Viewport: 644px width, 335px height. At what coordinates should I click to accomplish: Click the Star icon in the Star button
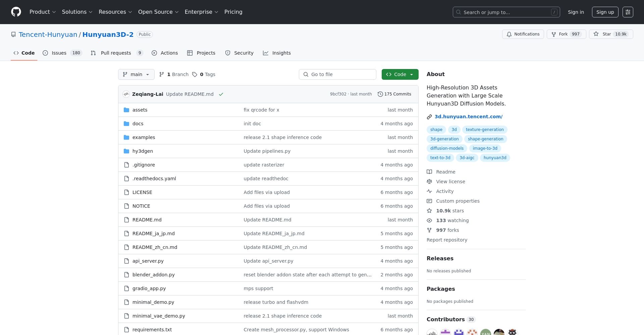[x=596, y=34]
